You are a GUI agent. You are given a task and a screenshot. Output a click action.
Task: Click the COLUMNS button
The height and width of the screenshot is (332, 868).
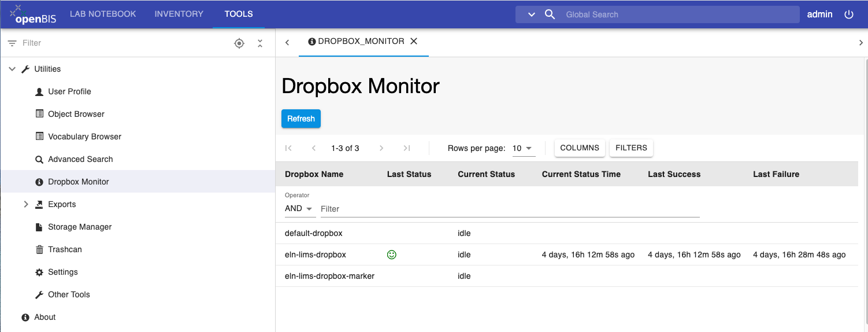click(580, 147)
